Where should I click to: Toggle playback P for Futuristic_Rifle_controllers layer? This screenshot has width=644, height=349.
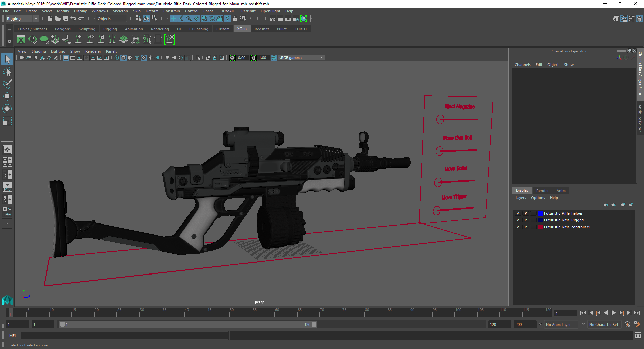tap(526, 227)
